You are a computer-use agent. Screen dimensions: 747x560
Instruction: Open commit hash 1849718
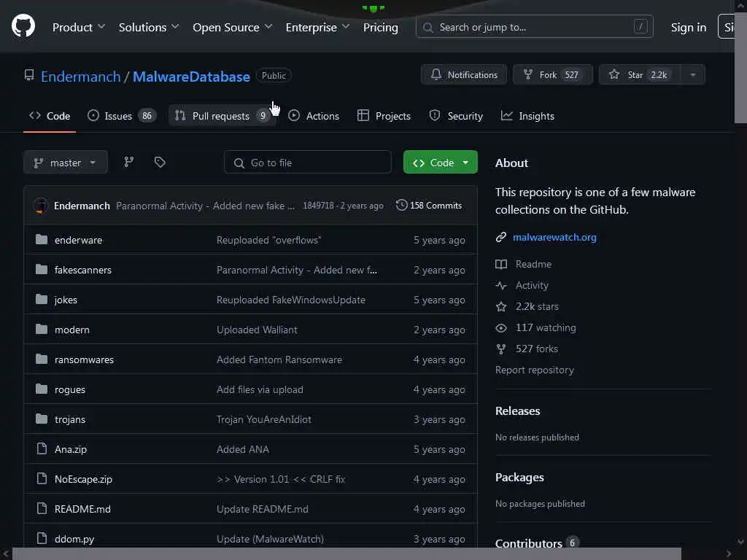(318, 206)
